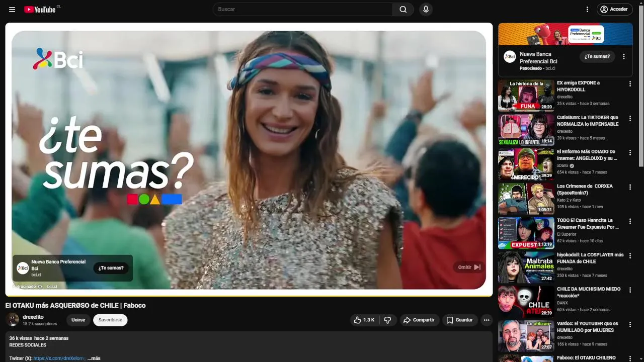Click ¿Te sumas? in video overlay

111,268
